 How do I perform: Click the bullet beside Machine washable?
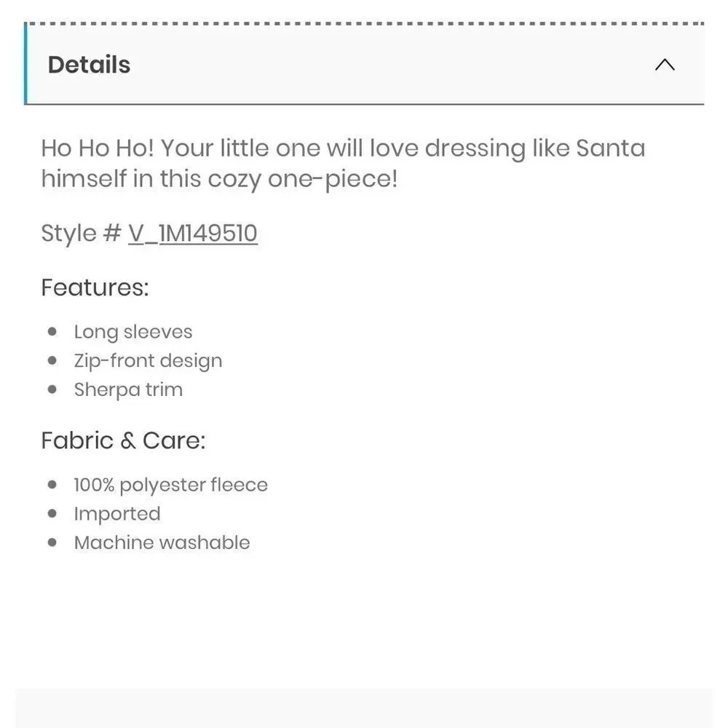point(52,542)
